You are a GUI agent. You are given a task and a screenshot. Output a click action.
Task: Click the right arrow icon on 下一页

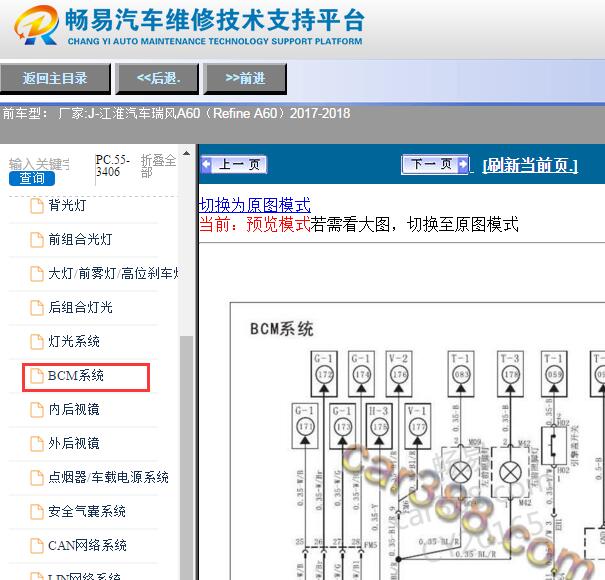pos(463,164)
